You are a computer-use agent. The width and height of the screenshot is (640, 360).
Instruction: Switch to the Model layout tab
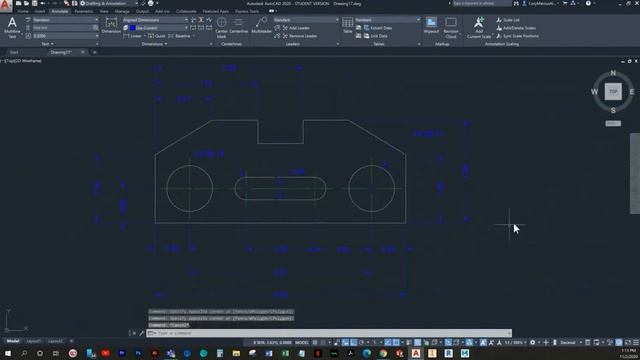click(x=13, y=341)
